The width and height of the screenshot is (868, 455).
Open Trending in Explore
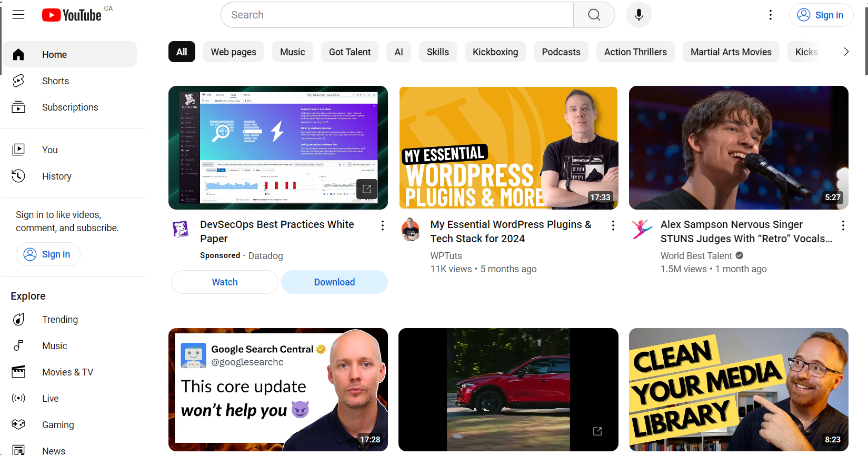point(70,319)
